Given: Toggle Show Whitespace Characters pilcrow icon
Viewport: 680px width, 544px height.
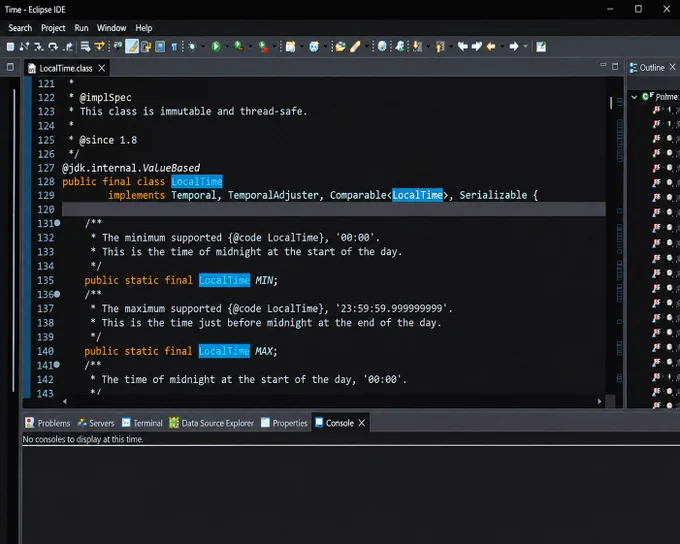Looking at the screenshot, I should [x=174, y=46].
